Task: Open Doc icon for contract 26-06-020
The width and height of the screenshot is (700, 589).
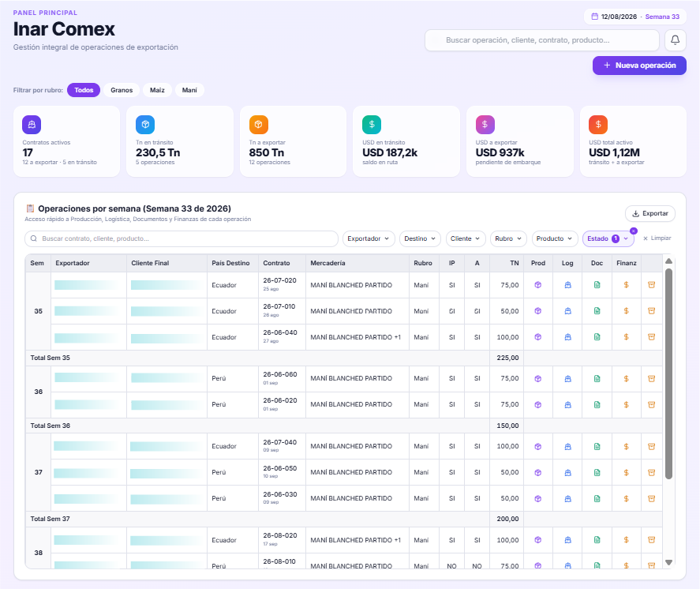Action: [x=597, y=404]
